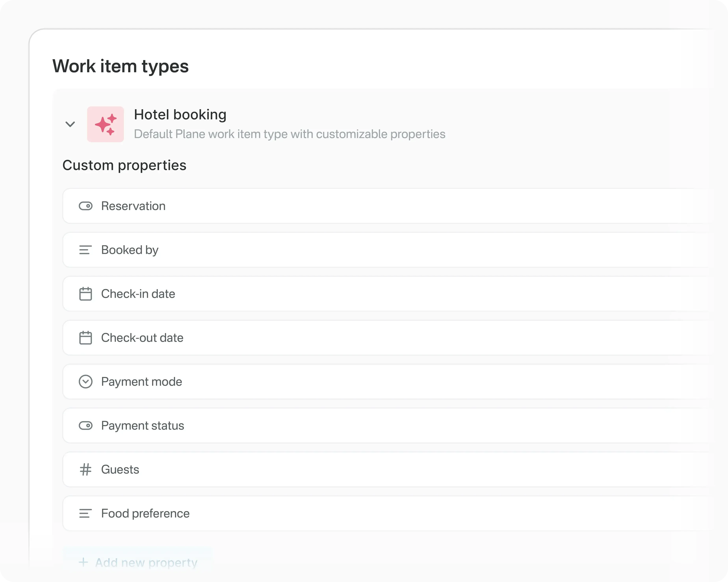Click the text icon beside Food preference
728x582 pixels.
[85, 513]
